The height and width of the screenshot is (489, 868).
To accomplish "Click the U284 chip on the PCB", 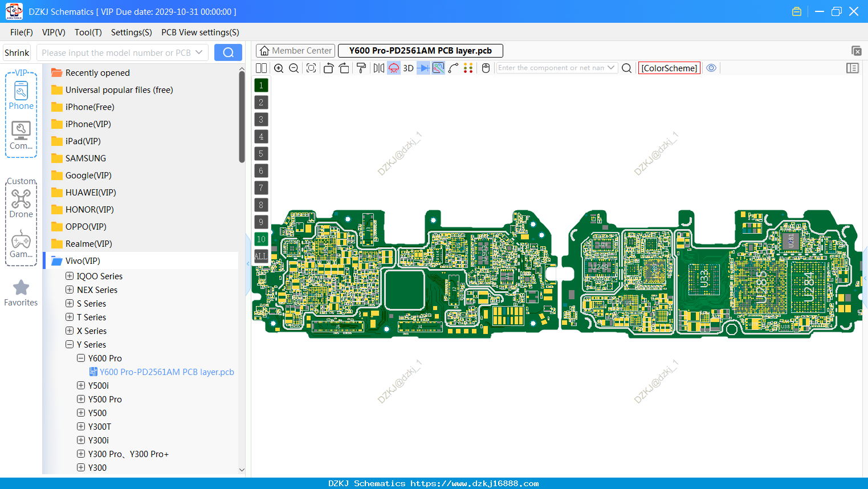I will [809, 287].
